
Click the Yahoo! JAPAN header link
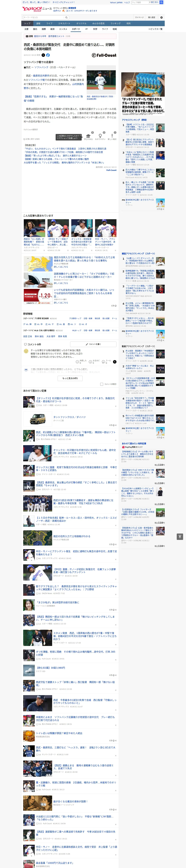tap(116, 2)
